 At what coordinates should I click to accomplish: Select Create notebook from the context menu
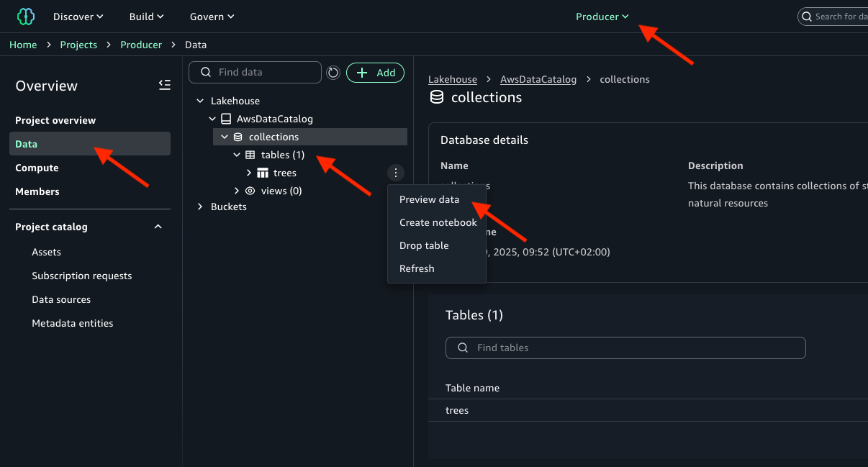pyautogui.click(x=438, y=222)
